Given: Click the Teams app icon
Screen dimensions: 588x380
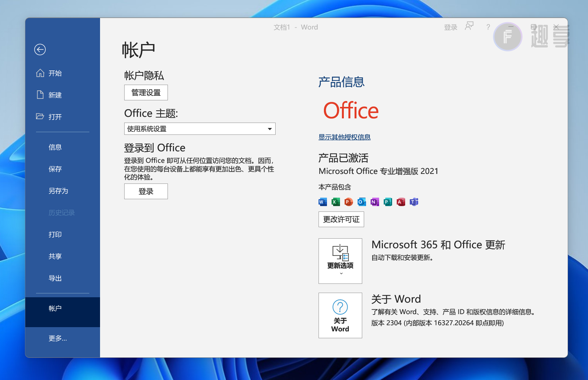Looking at the screenshot, I should pos(414,202).
